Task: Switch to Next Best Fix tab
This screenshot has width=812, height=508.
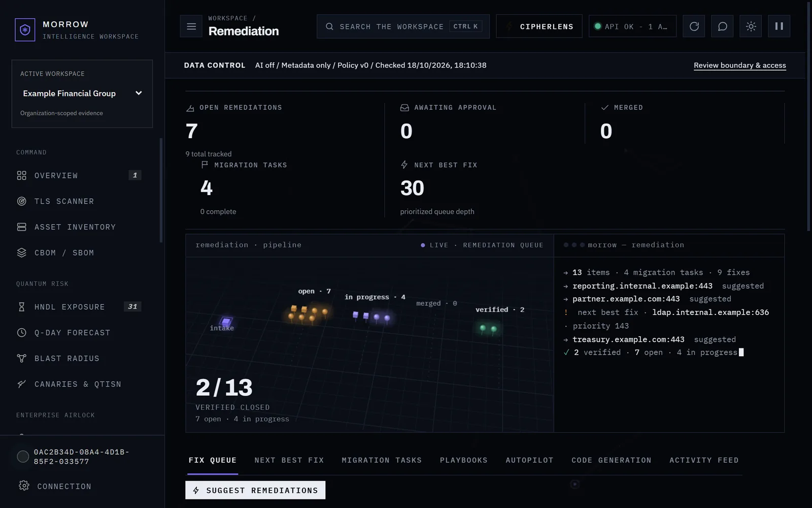Action: pyautogui.click(x=289, y=460)
